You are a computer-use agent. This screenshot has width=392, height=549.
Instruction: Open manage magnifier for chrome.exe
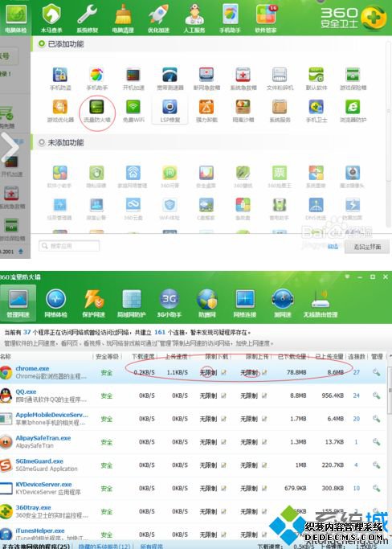pyautogui.click(x=376, y=372)
